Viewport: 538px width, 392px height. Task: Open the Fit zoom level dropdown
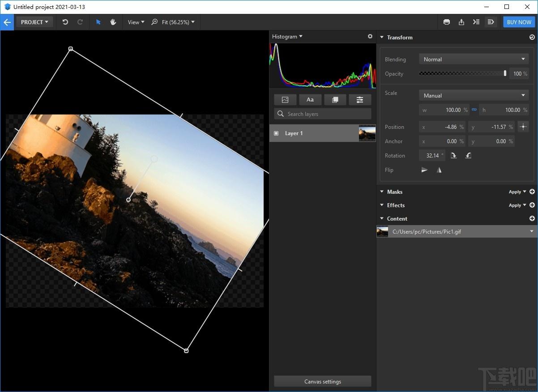tap(178, 22)
